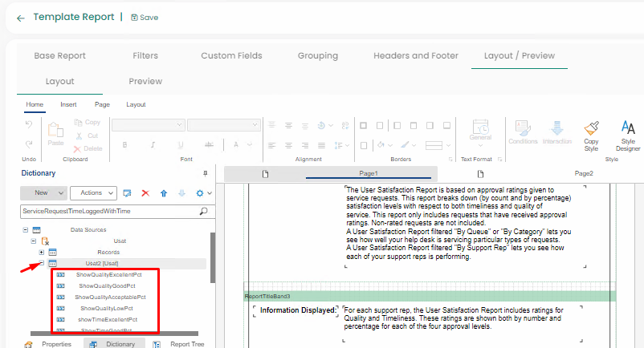Screen dimensions: 644x348
Task: Open the font name combo box
Action: (x=148, y=124)
